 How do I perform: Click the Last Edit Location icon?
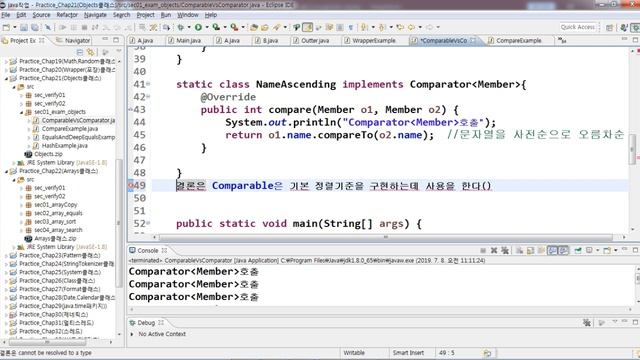point(400,27)
